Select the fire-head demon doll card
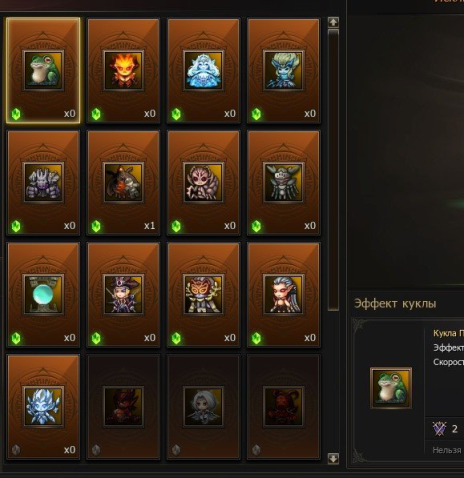This screenshot has width=464, height=478. coord(123,71)
